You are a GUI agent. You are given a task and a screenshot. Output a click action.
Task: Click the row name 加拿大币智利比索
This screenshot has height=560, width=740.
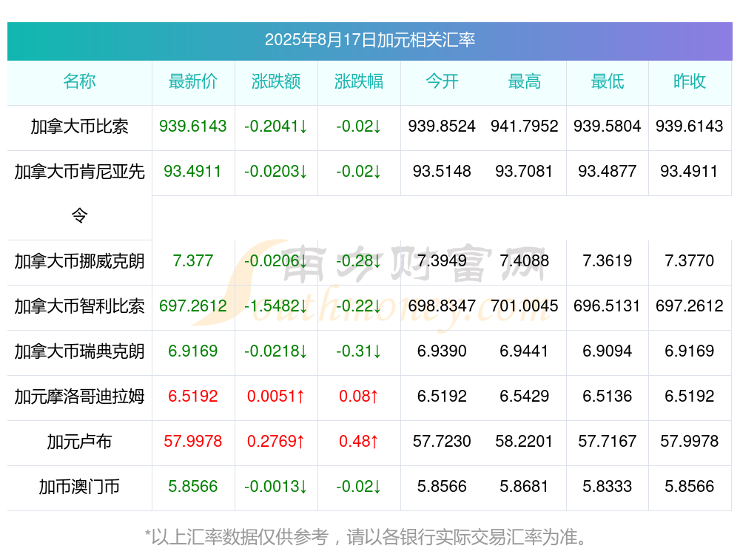[79, 306]
